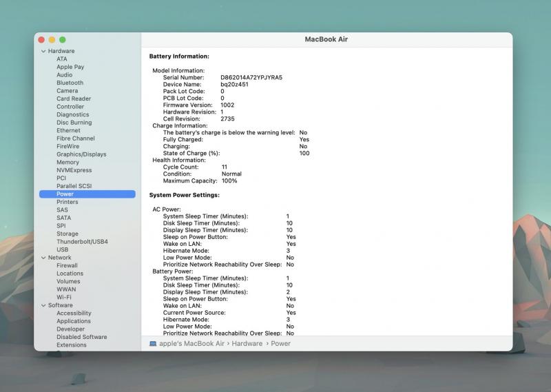Select Bluetooth in the sidebar
The height and width of the screenshot is (392, 551).
70,83
